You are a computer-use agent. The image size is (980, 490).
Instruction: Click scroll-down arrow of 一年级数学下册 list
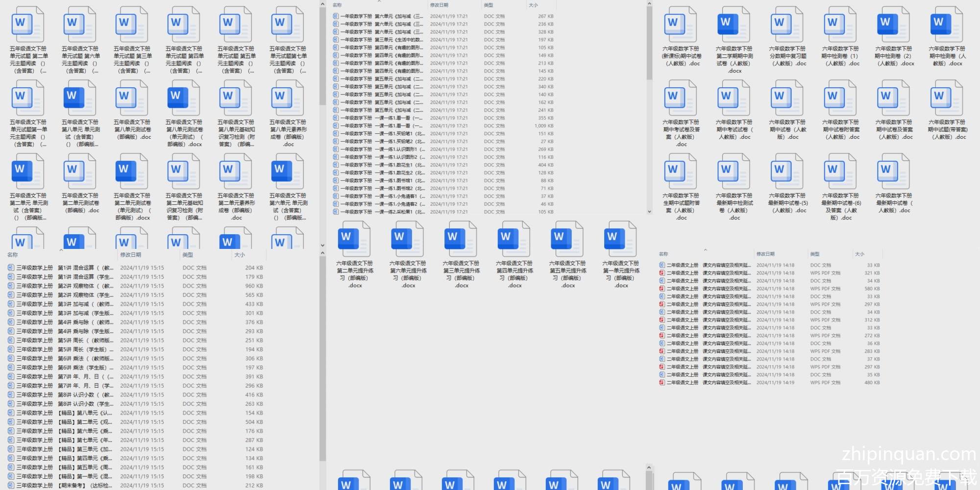[x=649, y=212]
